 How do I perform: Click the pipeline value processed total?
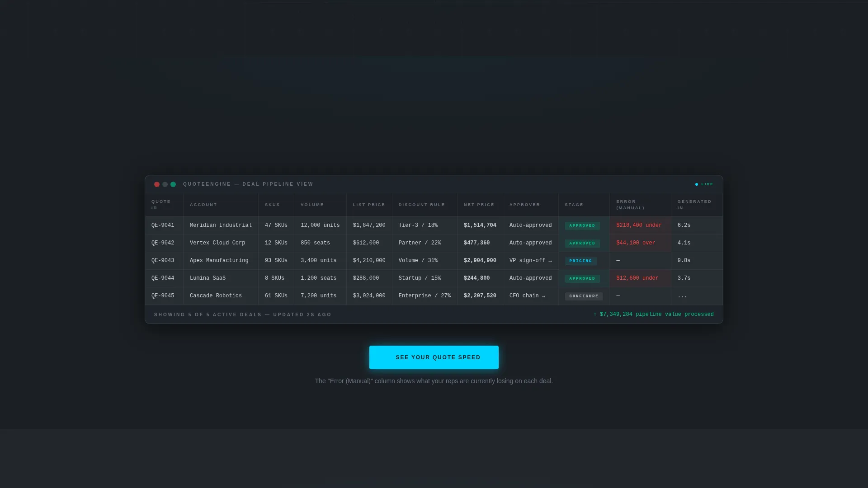[654, 314]
